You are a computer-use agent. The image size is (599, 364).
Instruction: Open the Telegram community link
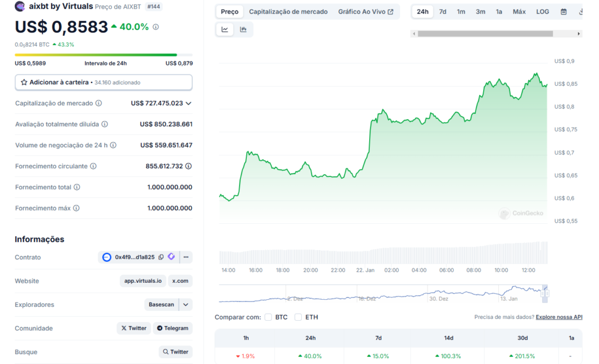(x=173, y=328)
